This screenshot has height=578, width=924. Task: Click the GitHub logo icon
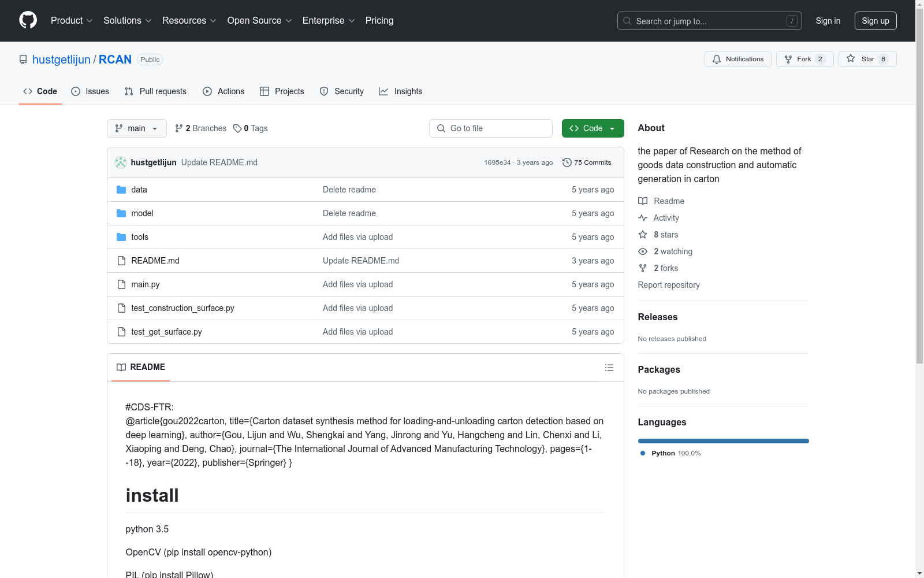point(28,20)
